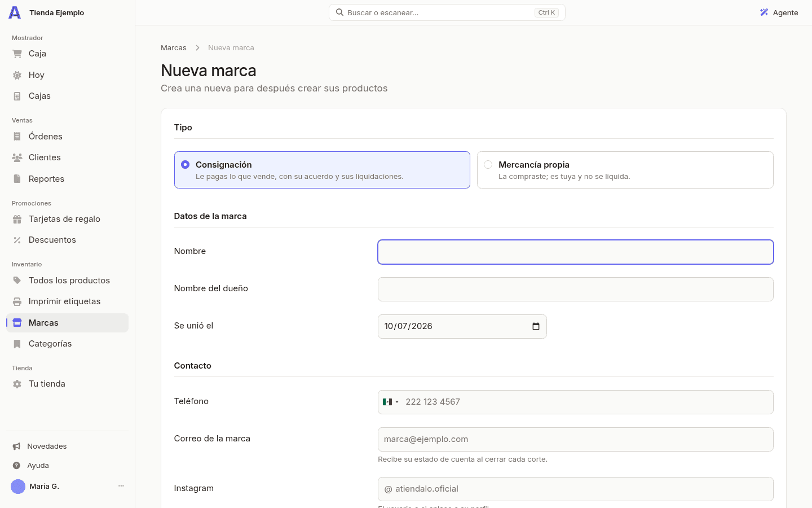This screenshot has width=812, height=508.
Task: Click the Clientes people icon
Action: pos(17,157)
